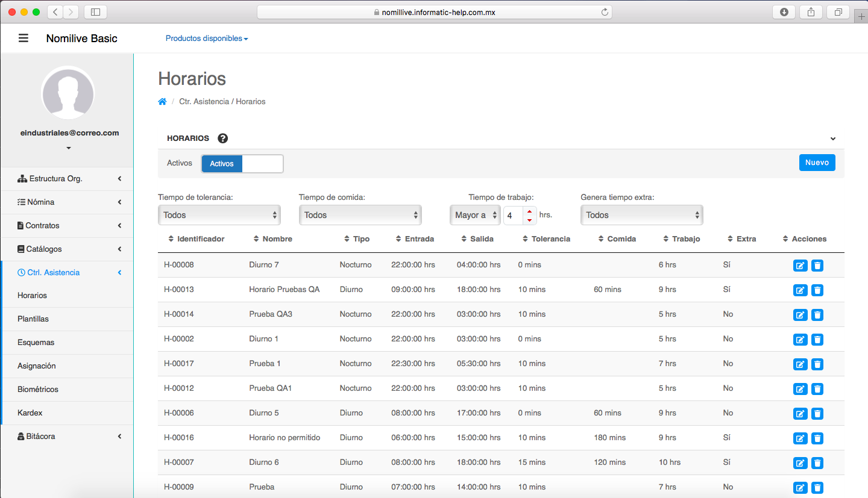Click the home breadcrumb icon

pyautogui.click(x=162, y=102)
